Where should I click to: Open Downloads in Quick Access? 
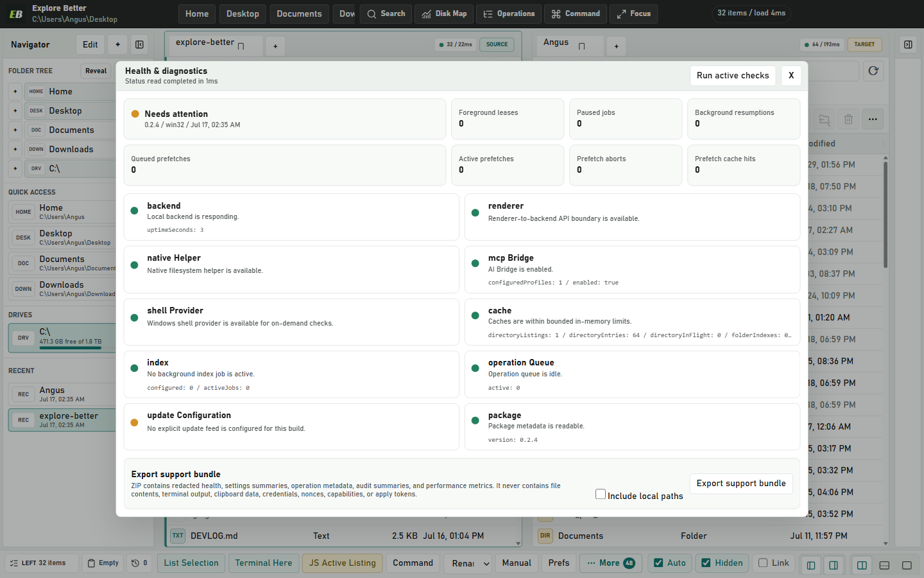pyautogui.click(x=63, y=289)
